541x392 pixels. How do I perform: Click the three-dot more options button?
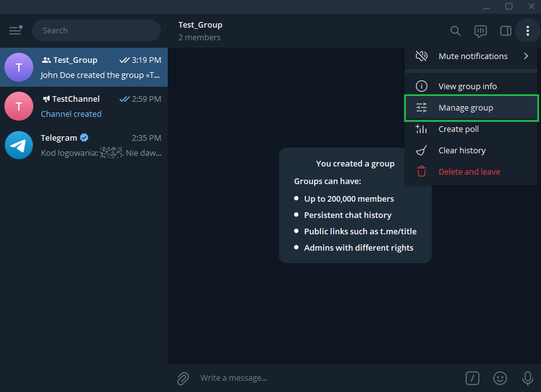(528, 31)
